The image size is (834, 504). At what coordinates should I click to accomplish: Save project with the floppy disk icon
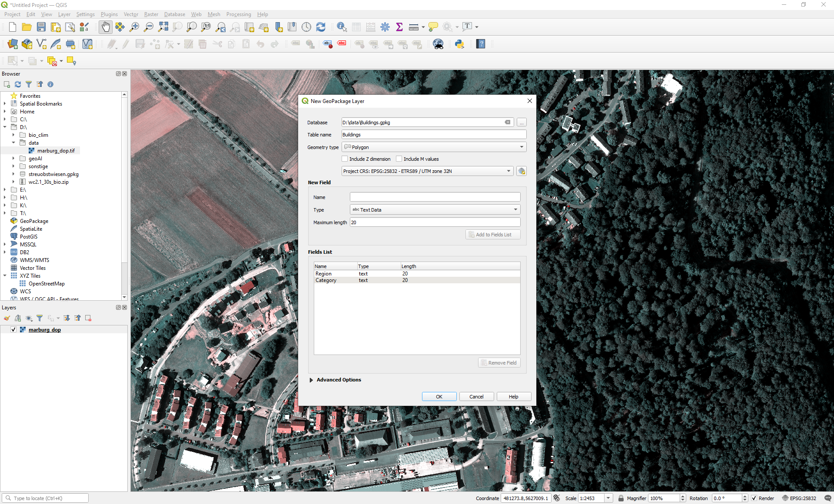[x=41, y=27]
